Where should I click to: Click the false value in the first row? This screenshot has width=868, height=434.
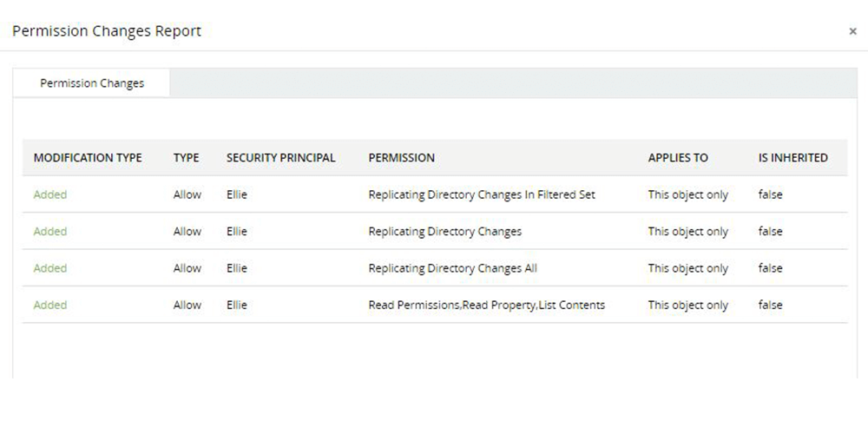point(770,194)
